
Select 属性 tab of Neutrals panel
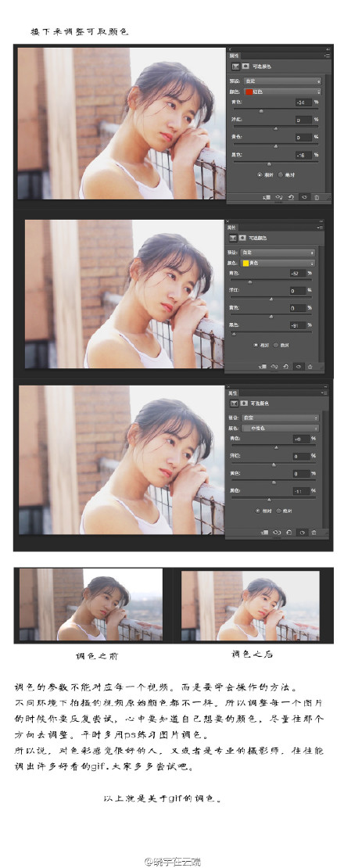click(x=233, y=393)
